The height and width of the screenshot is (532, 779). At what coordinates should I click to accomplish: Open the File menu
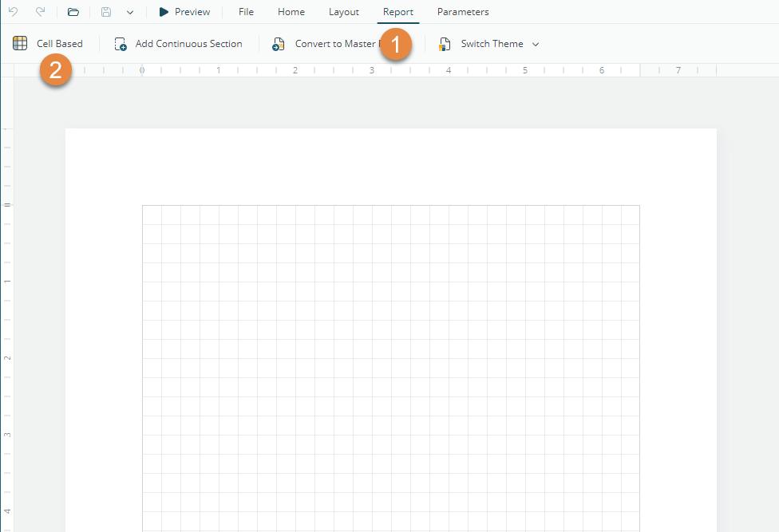(246, 12)
